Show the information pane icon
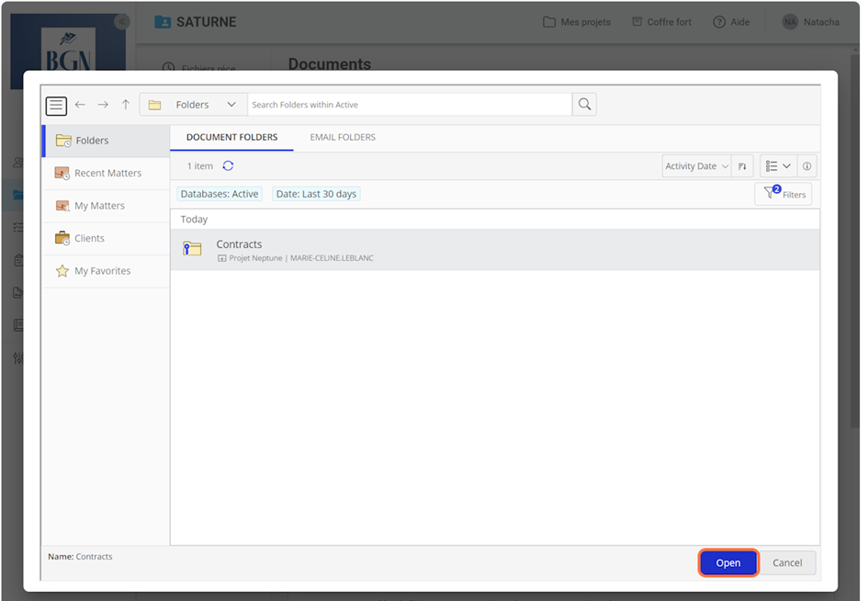The image size is (868, 601). pyautogui.click(x=806, y=166)
